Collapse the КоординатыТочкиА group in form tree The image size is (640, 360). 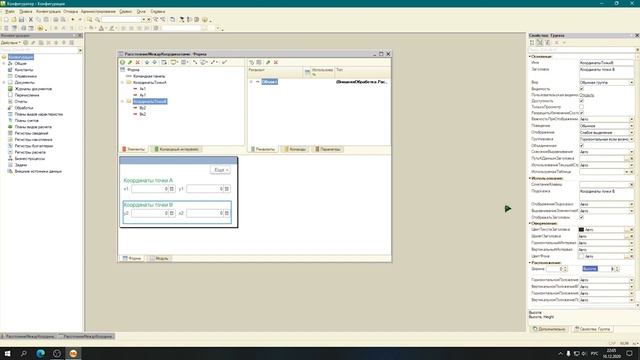(x=122, y=82)
